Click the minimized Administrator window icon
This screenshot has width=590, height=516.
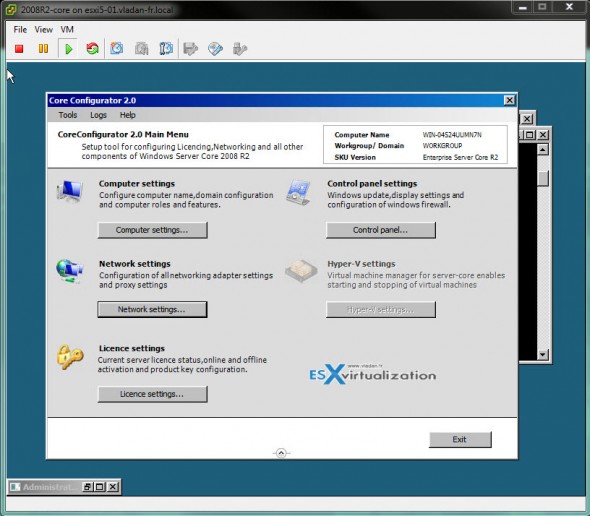[x=15, y=487]
